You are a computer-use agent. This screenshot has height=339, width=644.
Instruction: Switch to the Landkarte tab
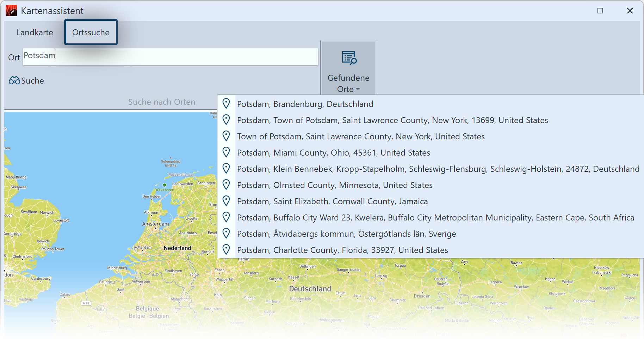click(35, 32)
